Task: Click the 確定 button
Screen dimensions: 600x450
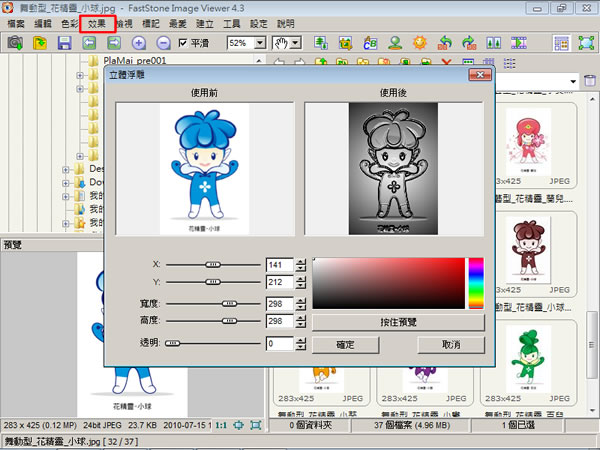Action: tap(345, 344)
